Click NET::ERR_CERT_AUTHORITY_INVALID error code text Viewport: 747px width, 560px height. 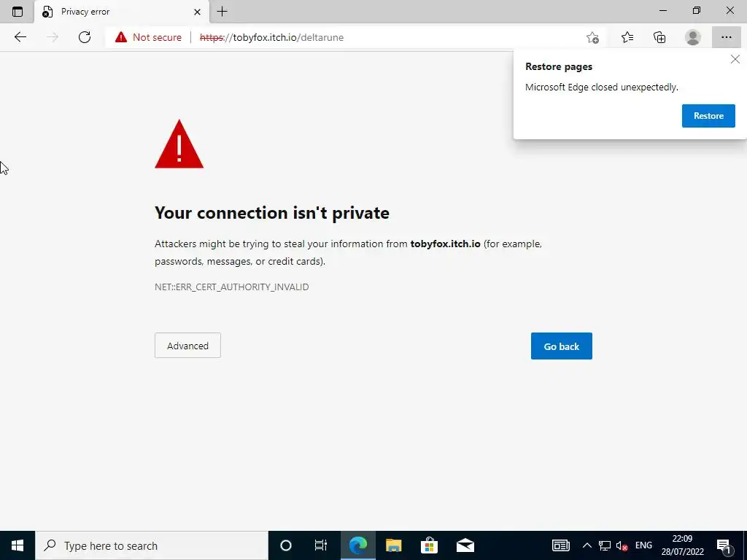[x=231, y=287]
